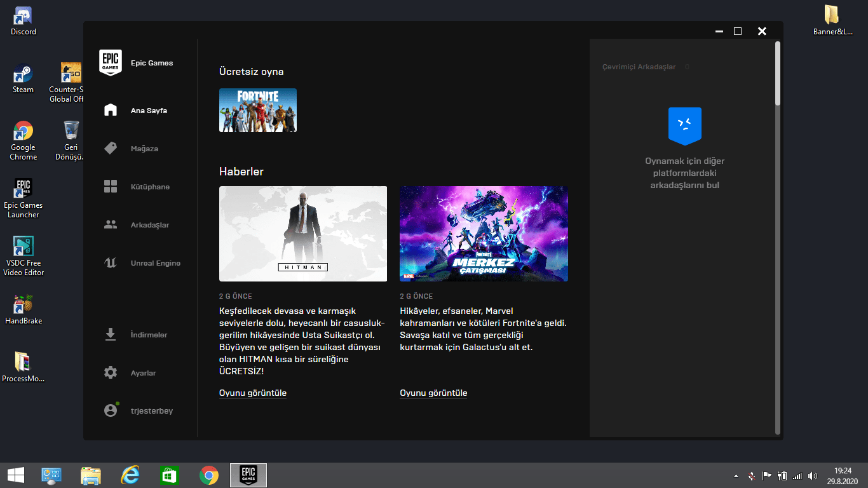
Task: Launch Google Chrome from the taskbar
Action: point(209,475)
